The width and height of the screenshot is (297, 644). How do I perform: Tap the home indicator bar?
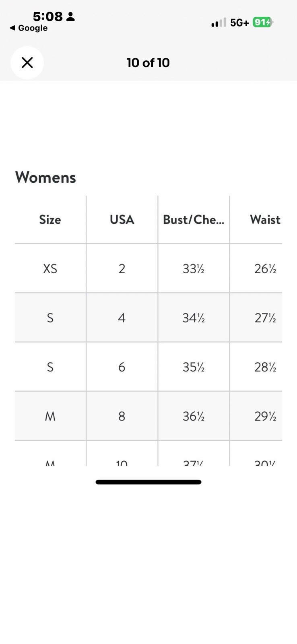(x=148, y=482)
